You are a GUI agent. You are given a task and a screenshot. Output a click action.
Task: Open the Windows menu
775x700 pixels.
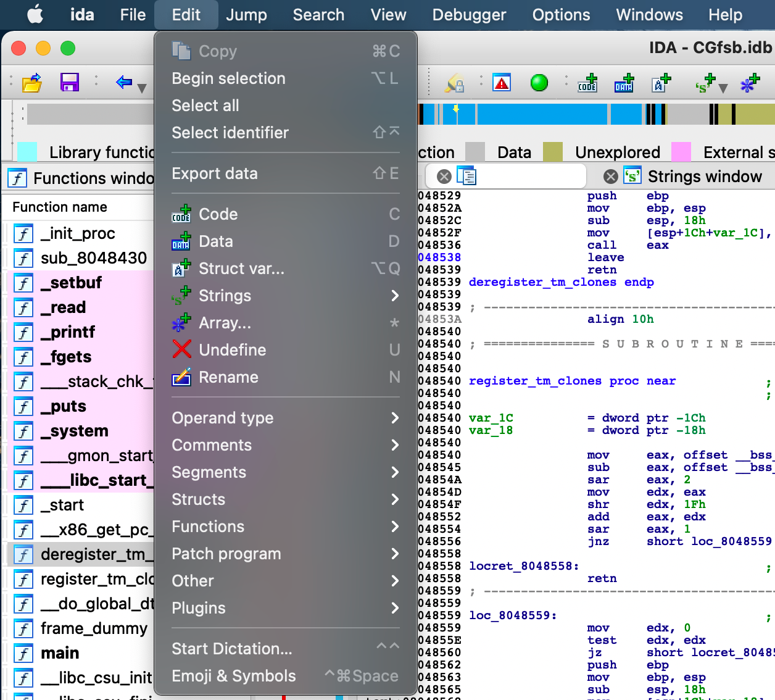649,15
